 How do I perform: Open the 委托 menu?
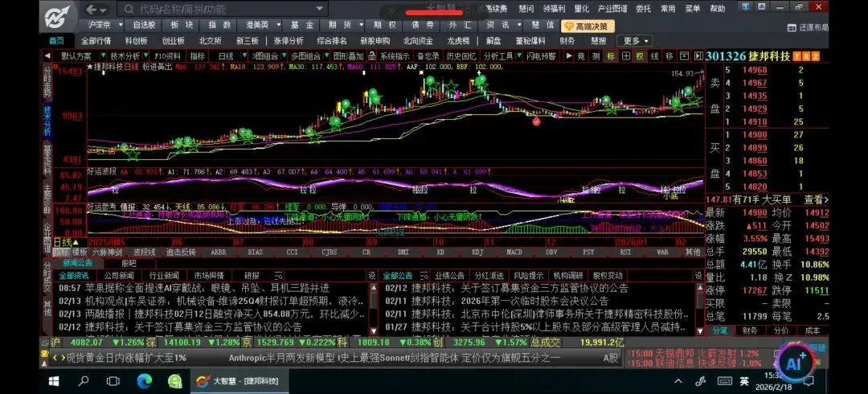tap(643, 9)
